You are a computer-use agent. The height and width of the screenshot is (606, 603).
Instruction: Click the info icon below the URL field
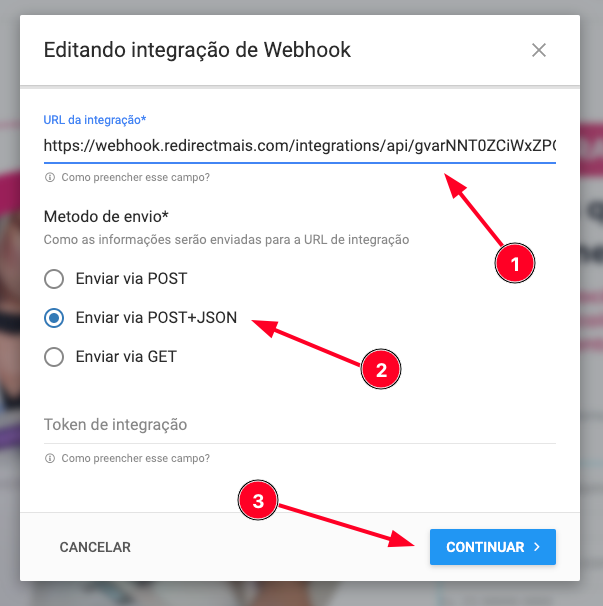pyautogui.click(x=50, y=177)
